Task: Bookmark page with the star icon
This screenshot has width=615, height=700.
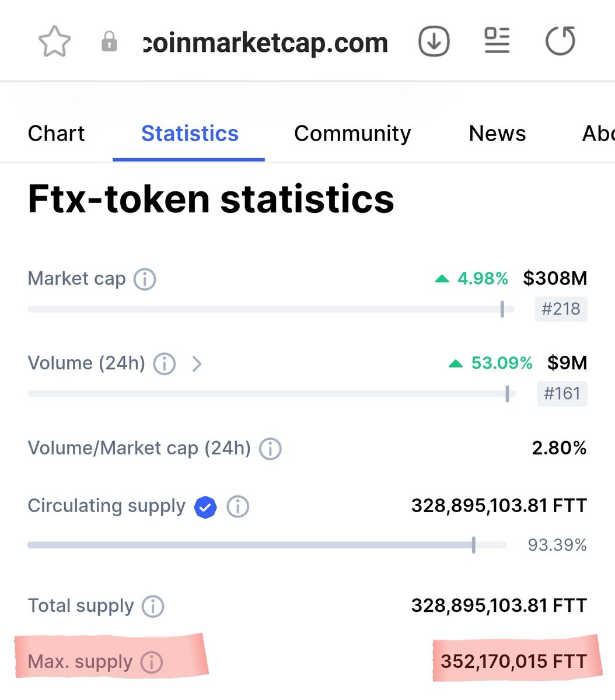Action: [54, 43]
